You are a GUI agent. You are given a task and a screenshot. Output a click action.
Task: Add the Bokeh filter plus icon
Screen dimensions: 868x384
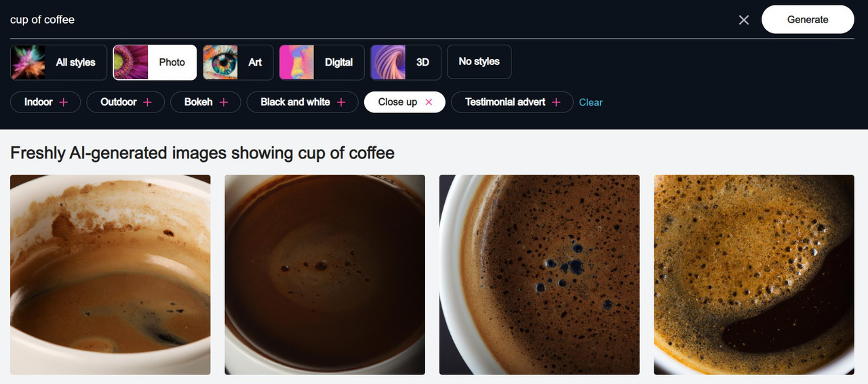click(224, 102)
